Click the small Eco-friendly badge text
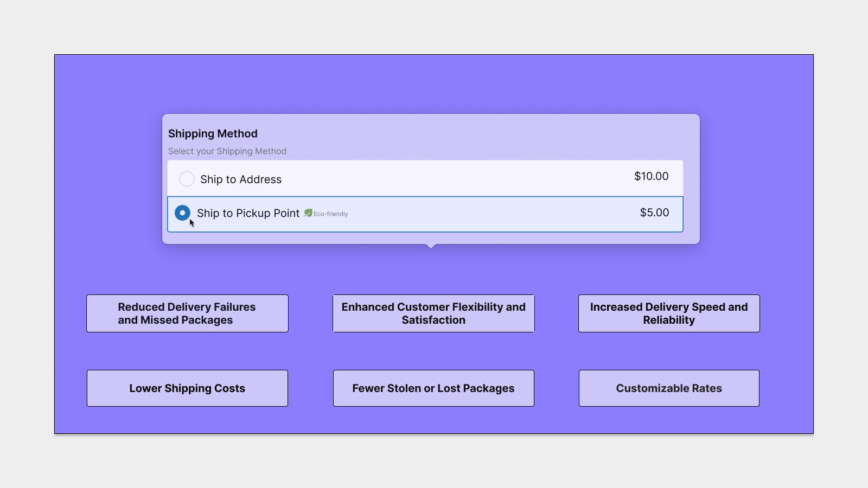 [331, 214]
